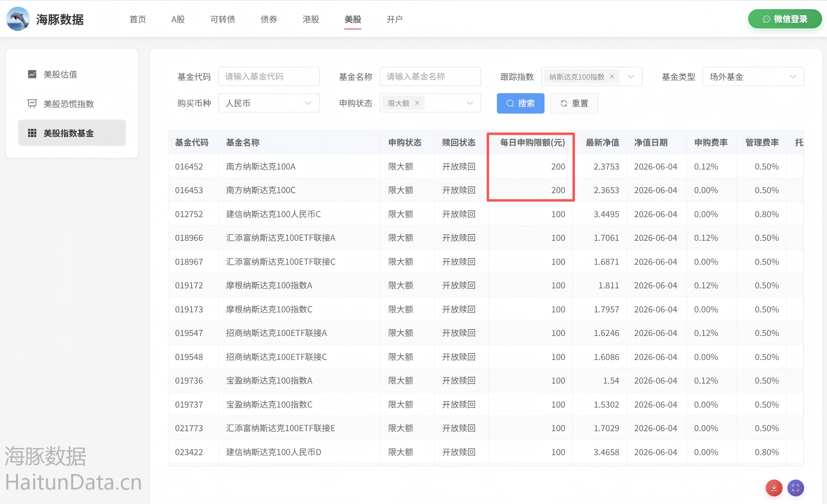Viewport: 827px width, 504px height.
Task: Open the 购买币种 dropdown
Action: click(268, 103)
